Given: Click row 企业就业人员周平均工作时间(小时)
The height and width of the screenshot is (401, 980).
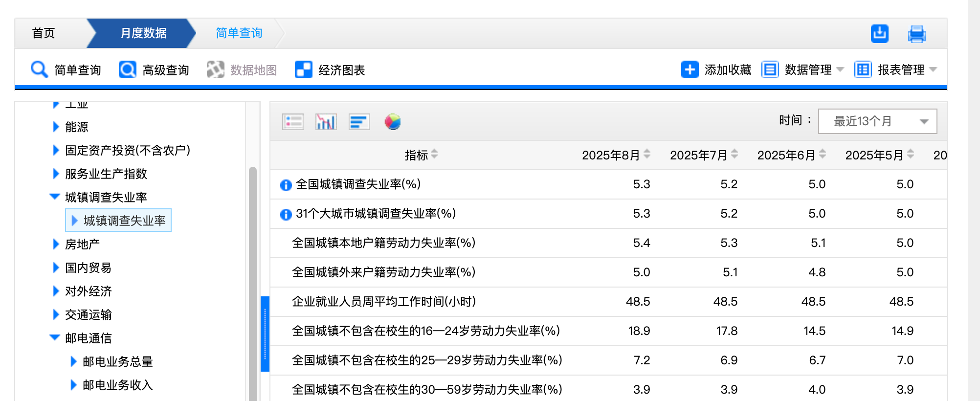Looking at the screenshot, I should coord(608,302).
